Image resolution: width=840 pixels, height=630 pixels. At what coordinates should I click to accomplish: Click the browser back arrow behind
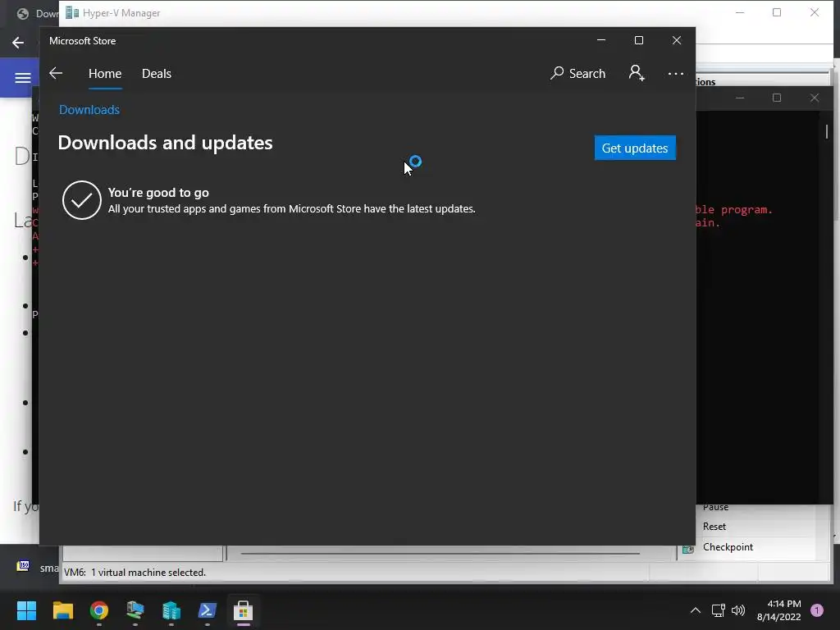click(x=18, y=43)
